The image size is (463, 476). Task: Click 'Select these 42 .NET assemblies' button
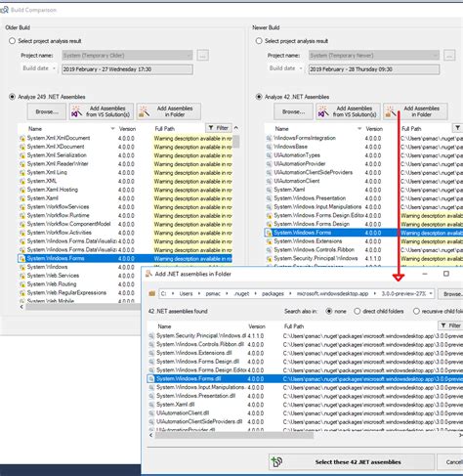(x=352, y=462)
